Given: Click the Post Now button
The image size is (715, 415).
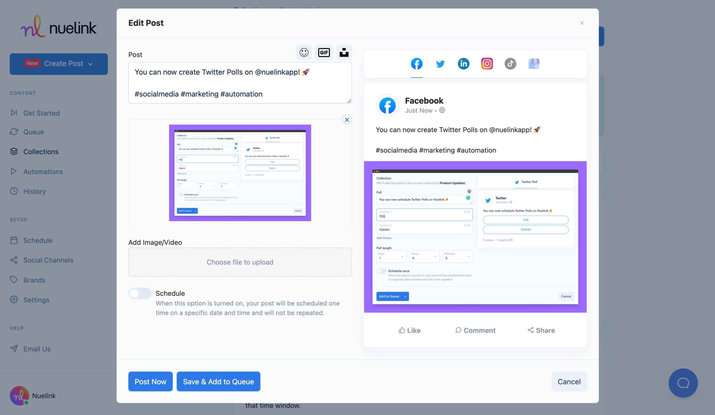Looking at the screenshot, I should pyautogui.click(x=150, y=382).
